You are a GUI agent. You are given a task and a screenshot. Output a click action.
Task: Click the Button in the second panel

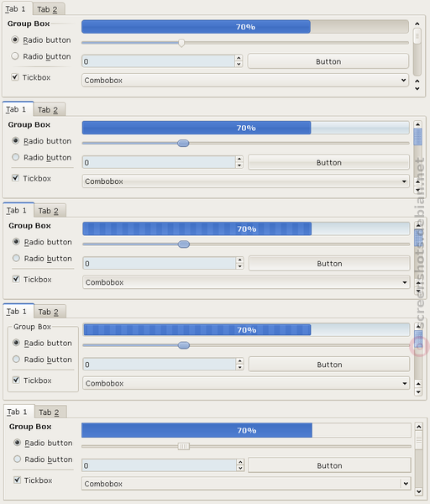pos(328,163)
